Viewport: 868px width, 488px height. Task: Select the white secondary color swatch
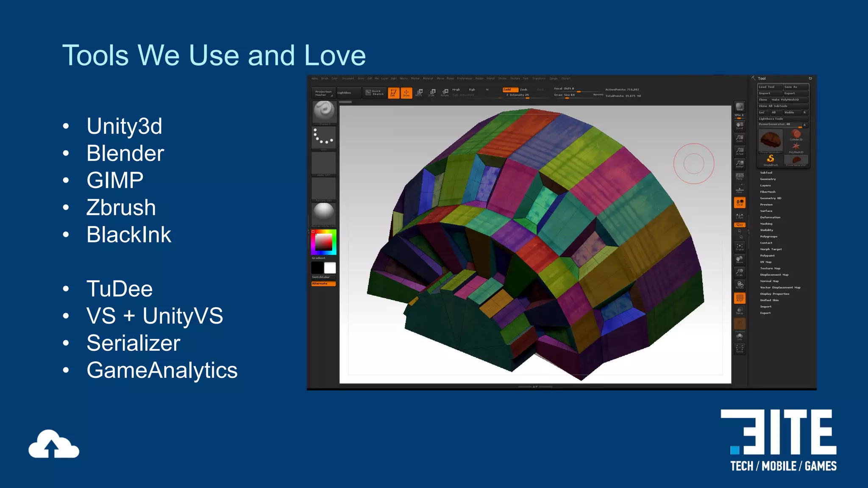(x=330, y=268)
